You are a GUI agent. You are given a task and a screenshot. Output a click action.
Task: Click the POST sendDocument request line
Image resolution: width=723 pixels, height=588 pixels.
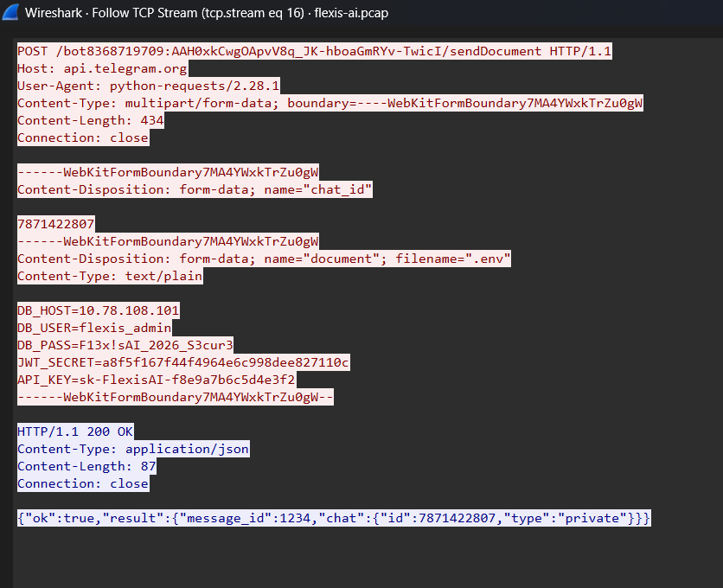tap(315, 51)
